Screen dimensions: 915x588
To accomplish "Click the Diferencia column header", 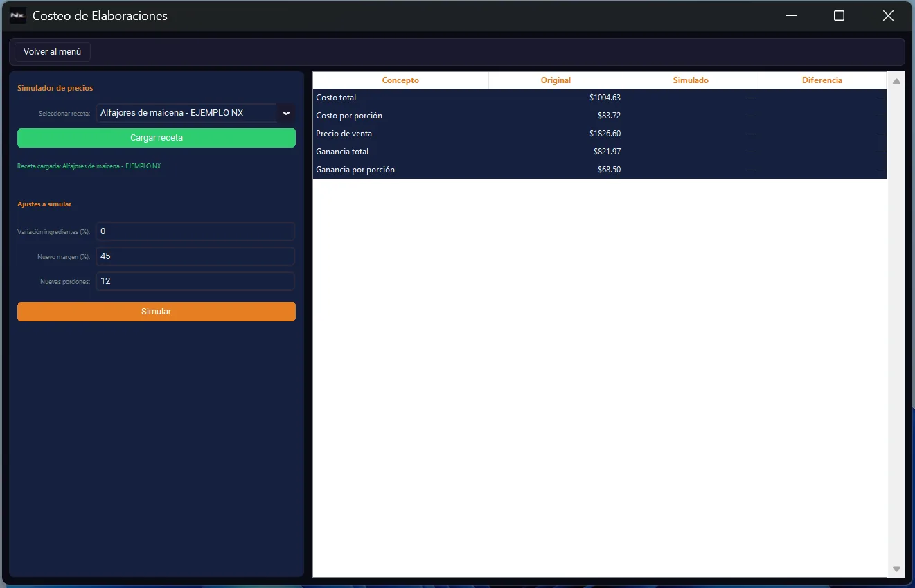I will click(822, 80).
